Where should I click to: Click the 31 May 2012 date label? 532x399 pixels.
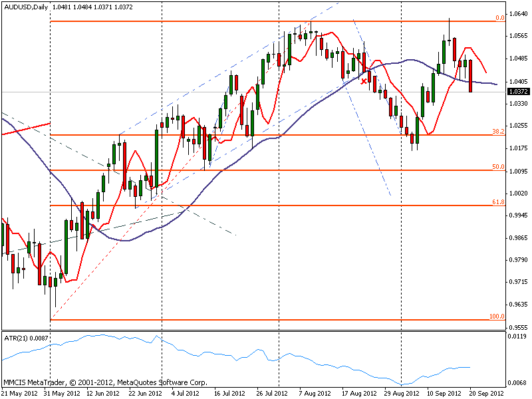point(62,394)
